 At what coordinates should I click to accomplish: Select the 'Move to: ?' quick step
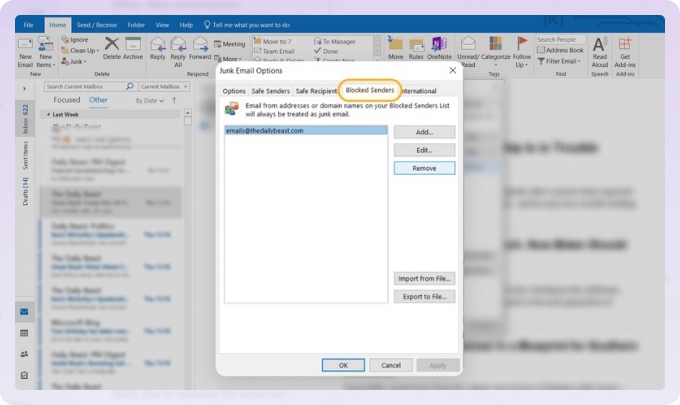point(273,42)
